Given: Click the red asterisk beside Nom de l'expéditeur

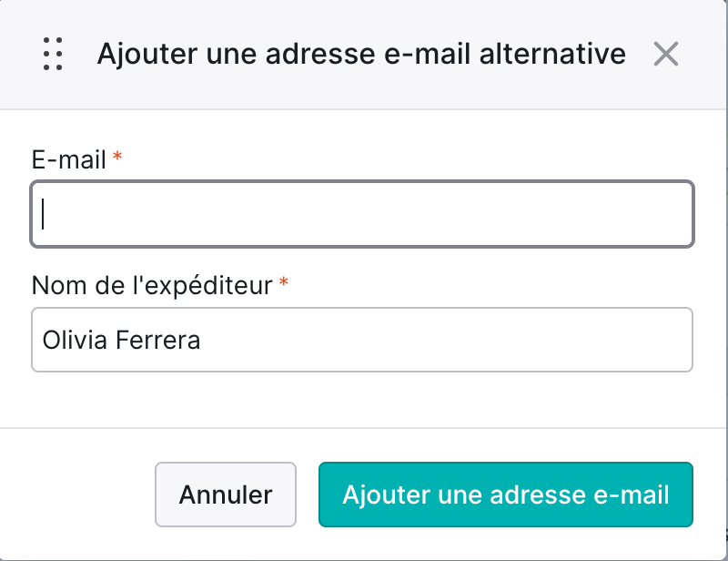Looking at the screenshot, I should click(x=284, y=282).
